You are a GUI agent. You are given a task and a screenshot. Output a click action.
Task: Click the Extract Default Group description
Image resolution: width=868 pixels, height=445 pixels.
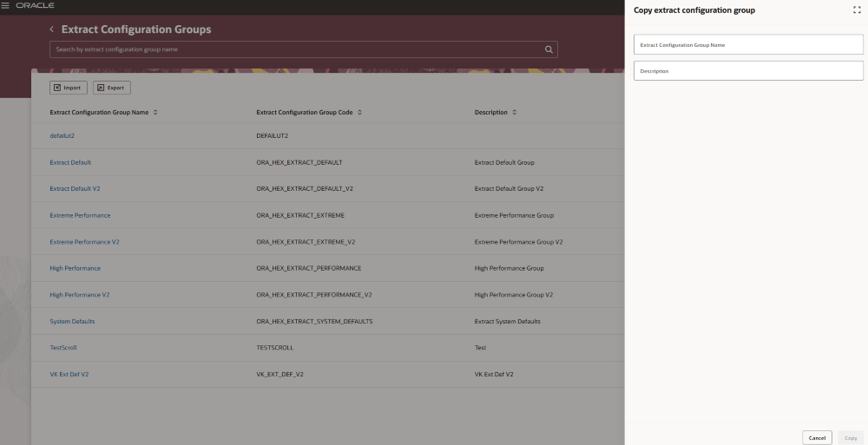coord(504,162)
